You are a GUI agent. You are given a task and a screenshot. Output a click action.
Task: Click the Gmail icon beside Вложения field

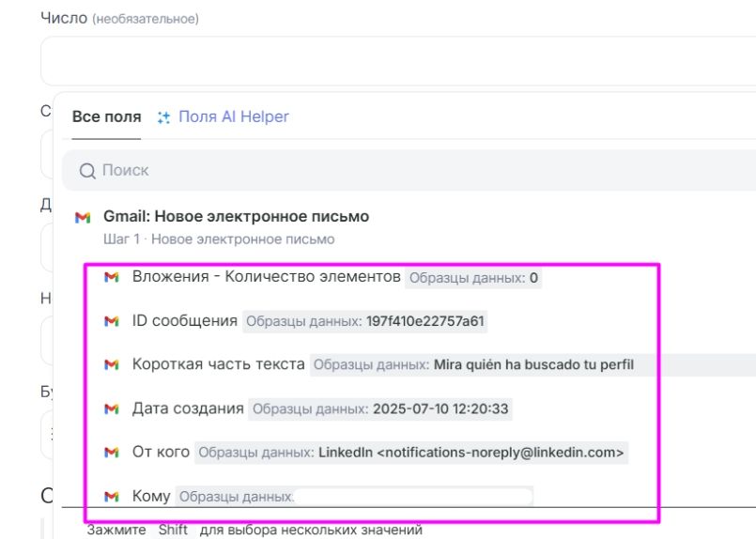coord(112,278)
